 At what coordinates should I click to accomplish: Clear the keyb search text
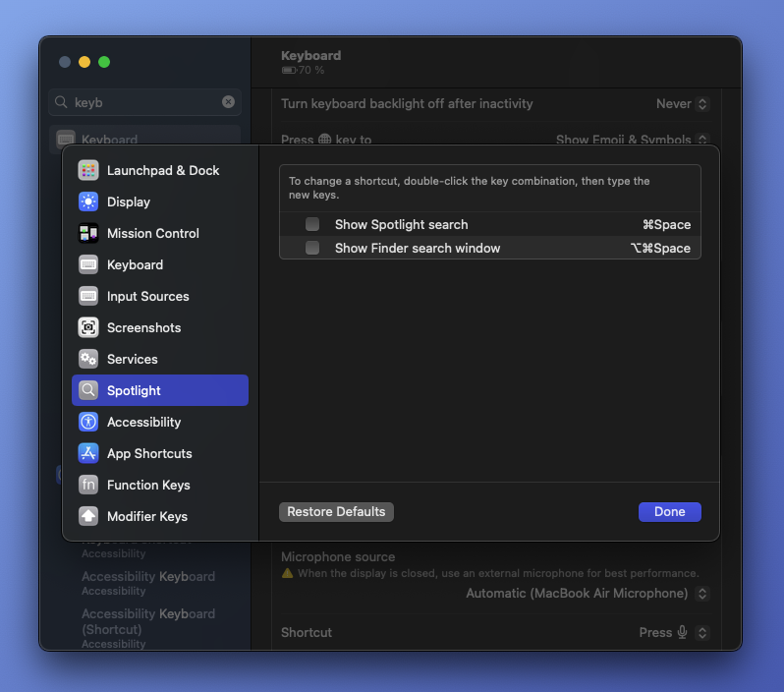(x=228, y=102)
